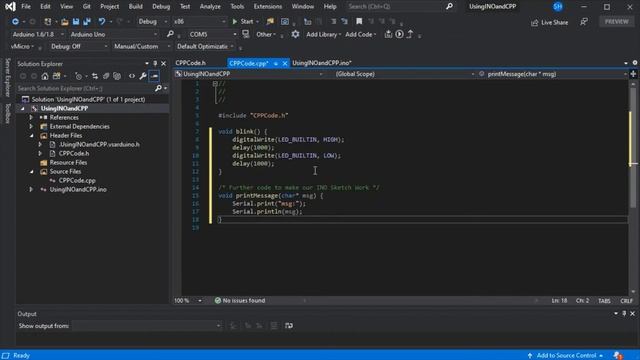Viewport: 640px width, 360px height.
Task: Close the CPPCode.cpp tab
Action: pos(284,63)
